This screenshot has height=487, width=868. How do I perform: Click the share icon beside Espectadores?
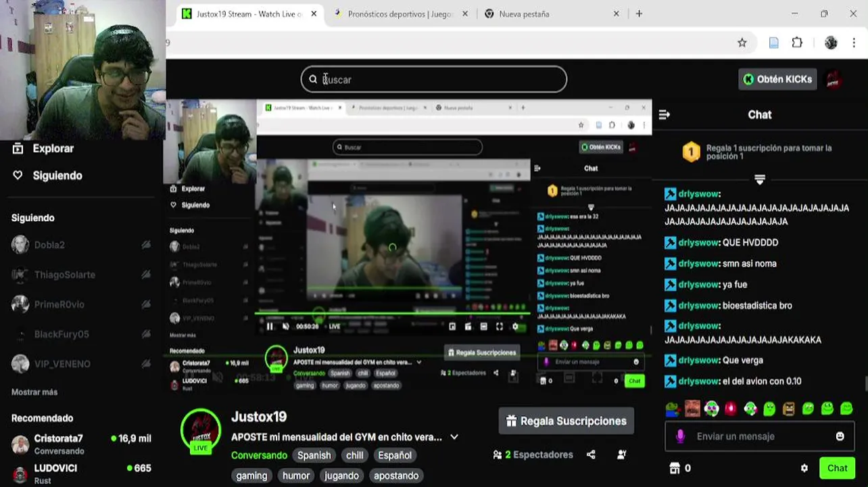point(591,455)
